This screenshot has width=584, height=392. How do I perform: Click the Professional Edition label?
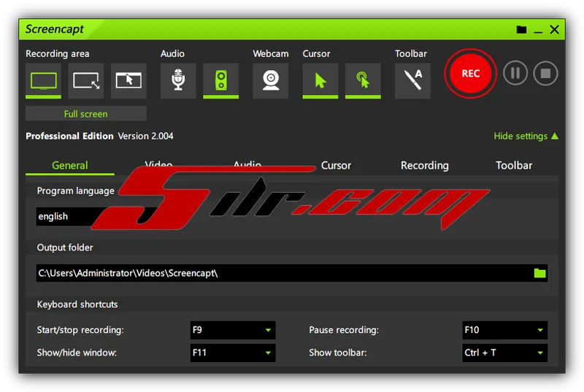[69, 137]
